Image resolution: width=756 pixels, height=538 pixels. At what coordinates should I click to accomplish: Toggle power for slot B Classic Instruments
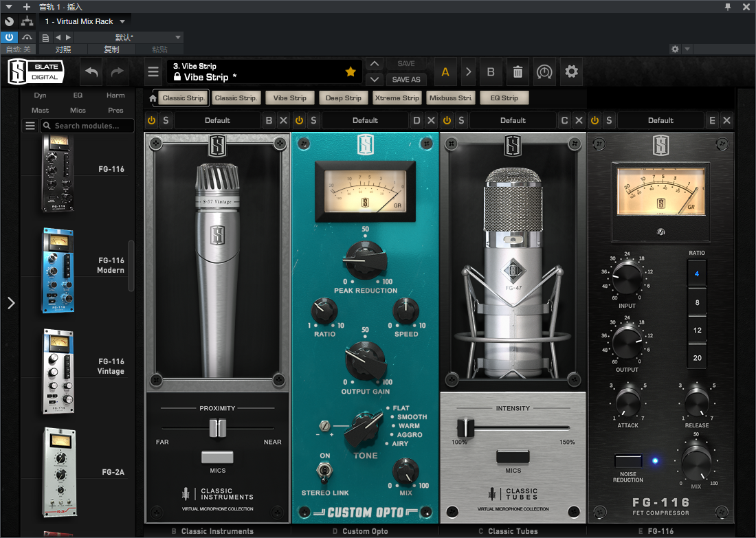tap(152, 120)
